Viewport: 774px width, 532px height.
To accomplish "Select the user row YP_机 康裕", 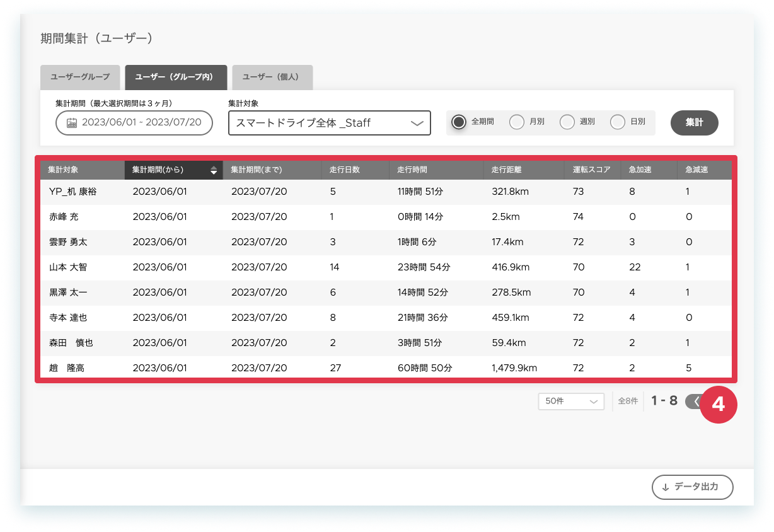I will [x=386, y=192].
